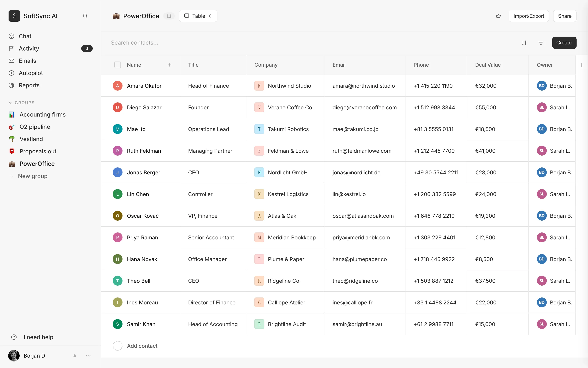This screenshot has height=368, width=588.
Task: Click the search magnifier icon in sidebar
Action: click(85, 16)
